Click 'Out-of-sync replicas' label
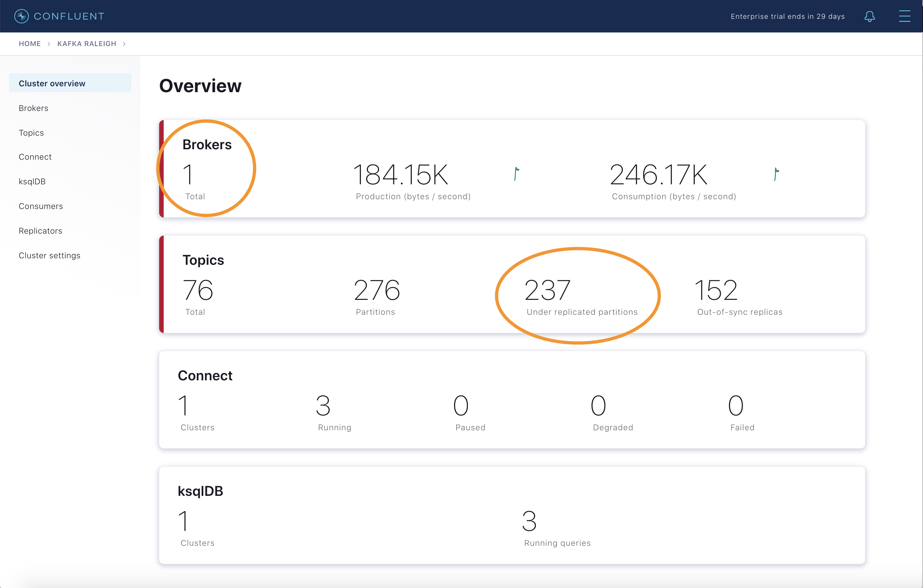The height and width of the screenshot is (588, 923). point(740,312)
